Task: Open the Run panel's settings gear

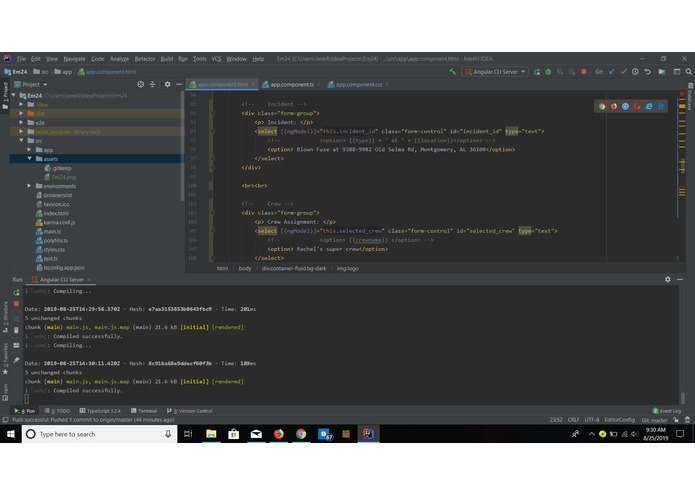Action: tap(668, 280)
